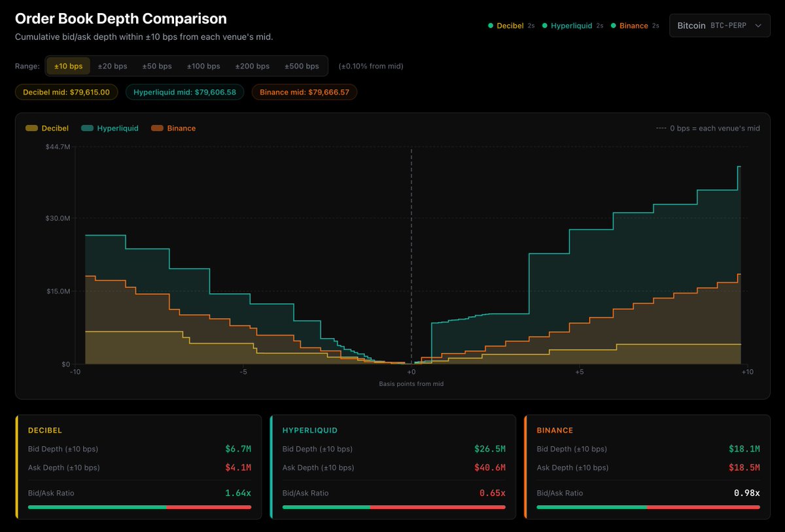Click the Hyperliquid Ask Depth value
The image size is (785, 532).
(x=490, y=468)
